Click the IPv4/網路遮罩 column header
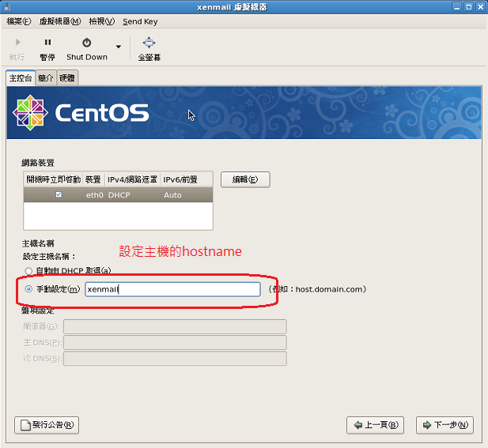This screenshot has width=488, height=448. [x=132, y=179]
